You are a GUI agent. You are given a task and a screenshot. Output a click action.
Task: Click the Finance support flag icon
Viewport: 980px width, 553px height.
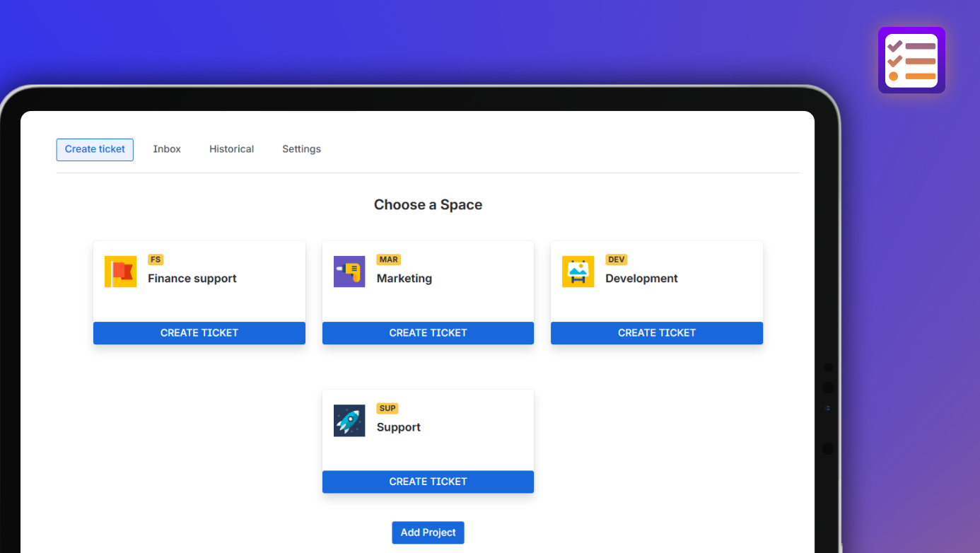tap(120, 272)
